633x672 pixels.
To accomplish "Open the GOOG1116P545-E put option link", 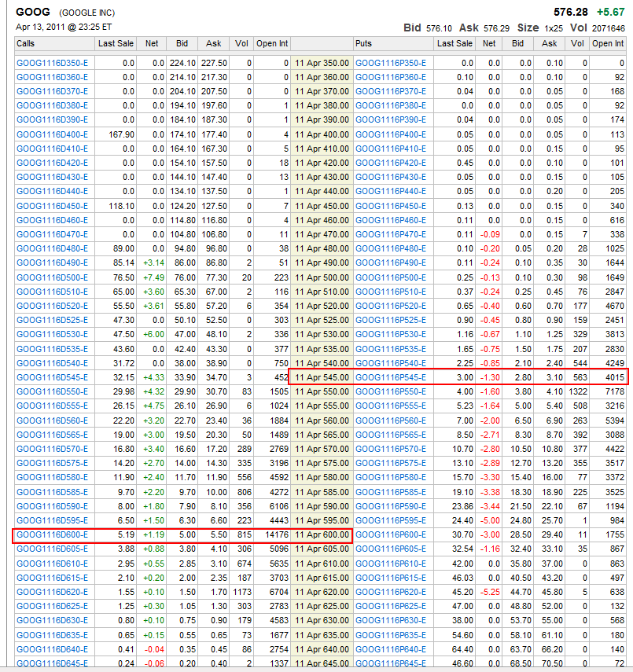I will (391, 377).
